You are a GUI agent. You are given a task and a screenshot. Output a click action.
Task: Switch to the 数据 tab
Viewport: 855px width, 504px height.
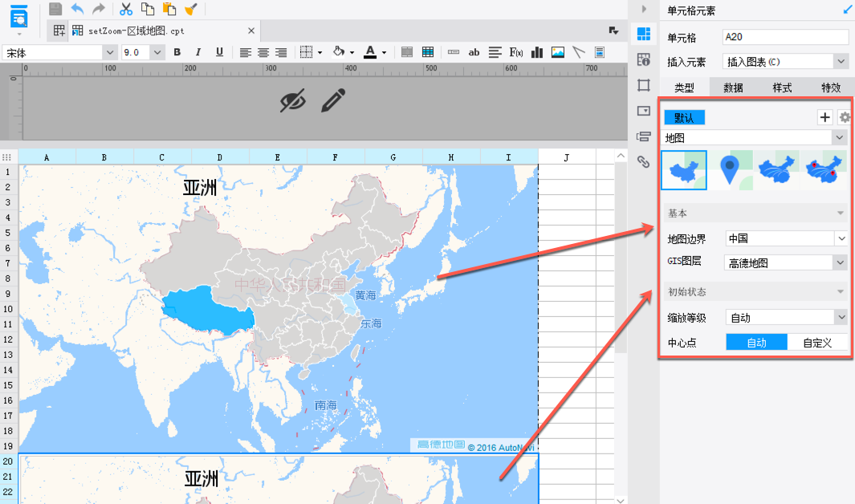pyautogui.click(x=734, y=87)
